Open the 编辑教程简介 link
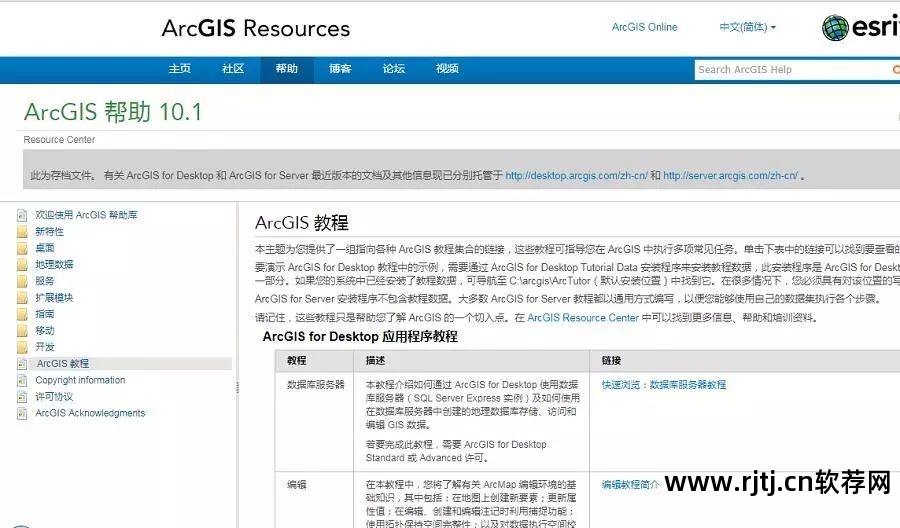Viewport: 900px width, 528px height. [630, 484]
